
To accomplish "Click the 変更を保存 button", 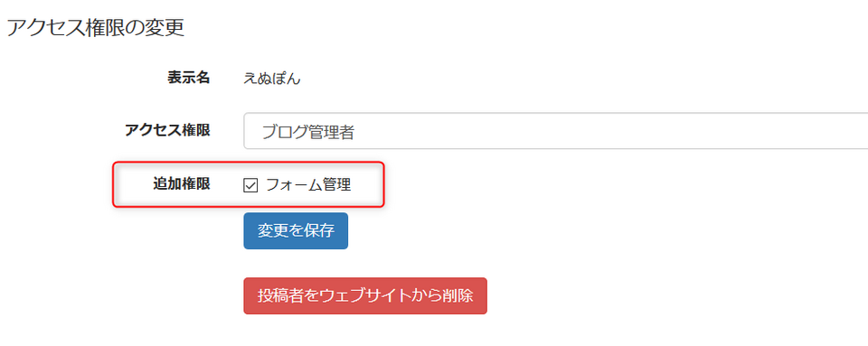I will click(296, 230).
